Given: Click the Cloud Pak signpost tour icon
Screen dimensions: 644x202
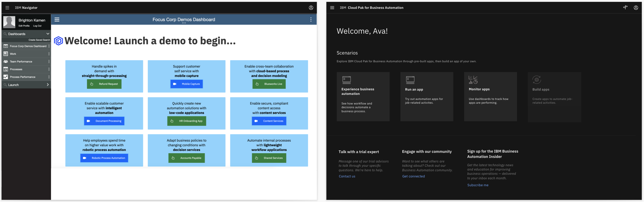Looking at the screenshot, I should (x=625, y=7).
